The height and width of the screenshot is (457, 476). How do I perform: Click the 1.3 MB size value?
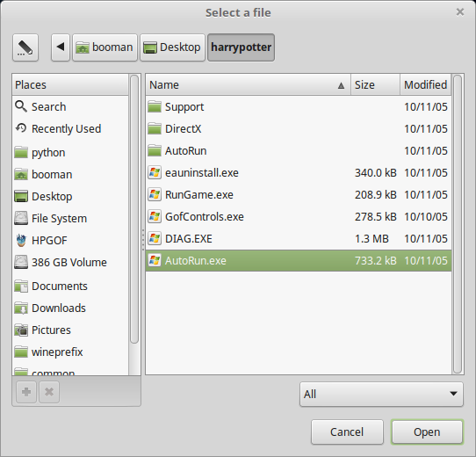click(x=371, y=239)
